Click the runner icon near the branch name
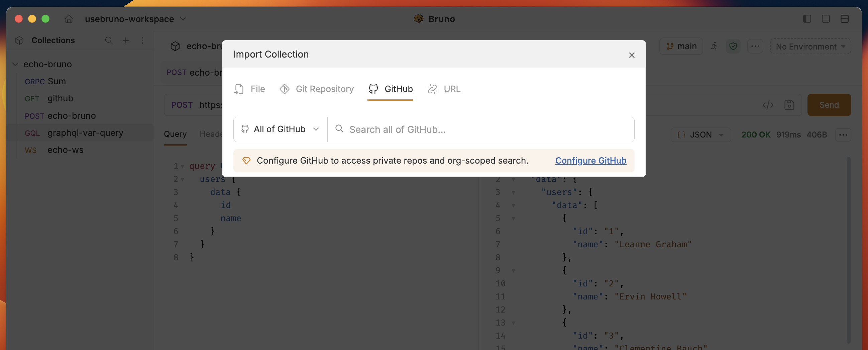868x350 pixels. [x=714, y=47]
